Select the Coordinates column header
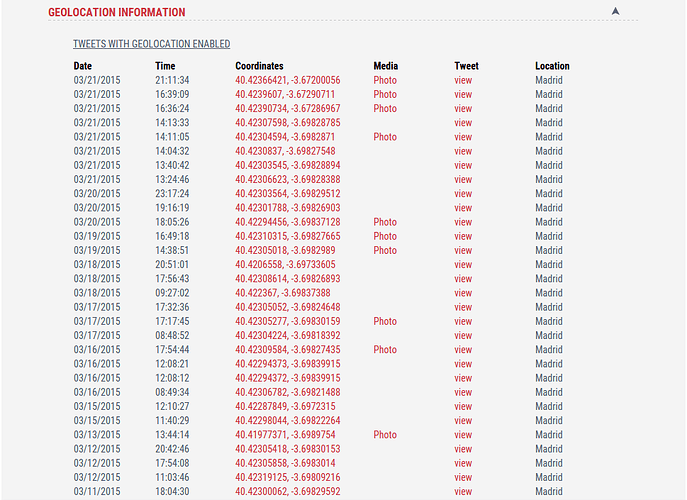The height and width of the screenshot is (500, 687). click(259, 66)
